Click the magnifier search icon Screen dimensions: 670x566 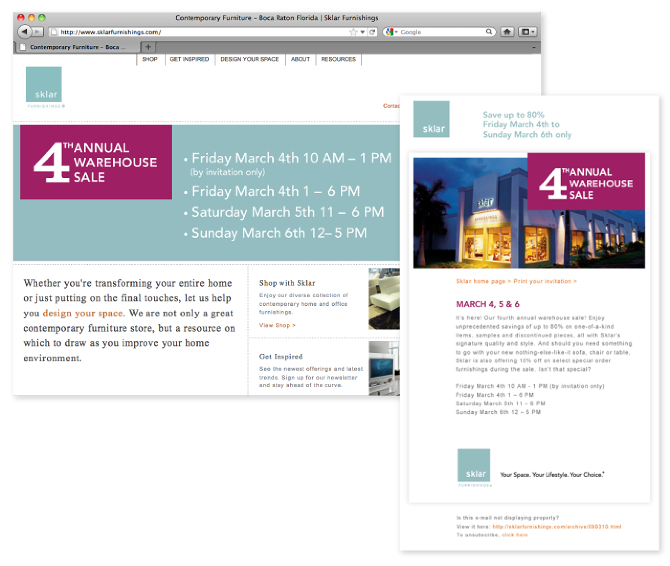point(489,32)
